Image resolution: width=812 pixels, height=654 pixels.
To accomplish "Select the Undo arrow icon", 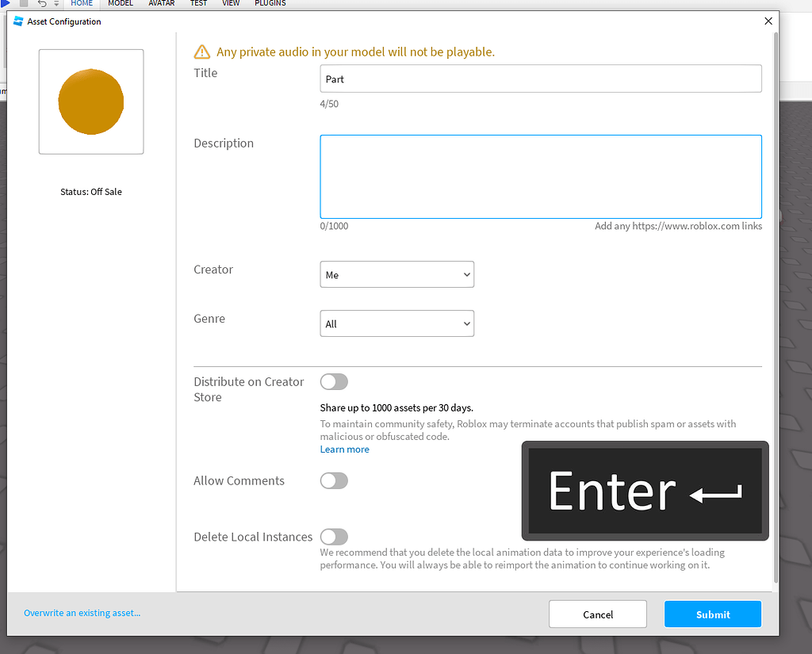I will click(x=42, y=3).
